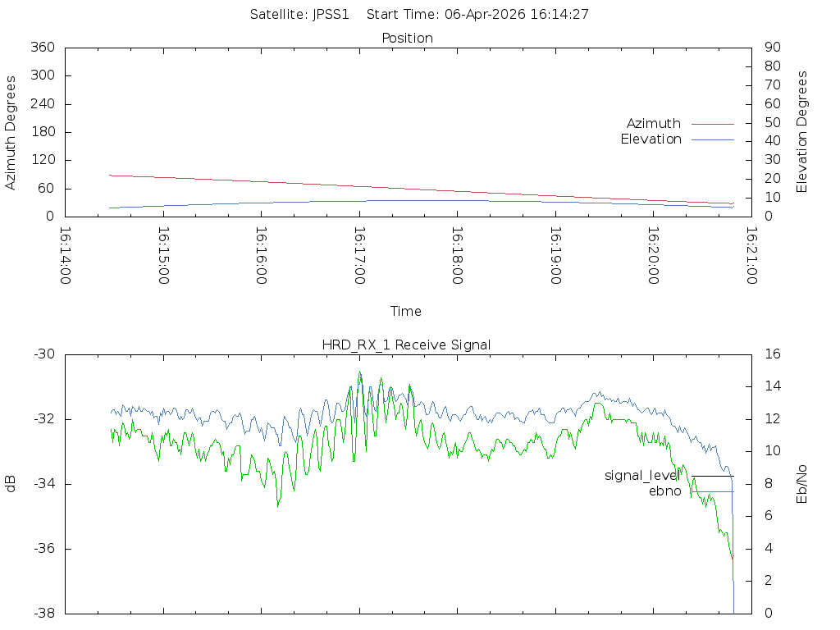Click the 16:14:00 time tick label
This screenshot has width=840, height=630.
66,256
